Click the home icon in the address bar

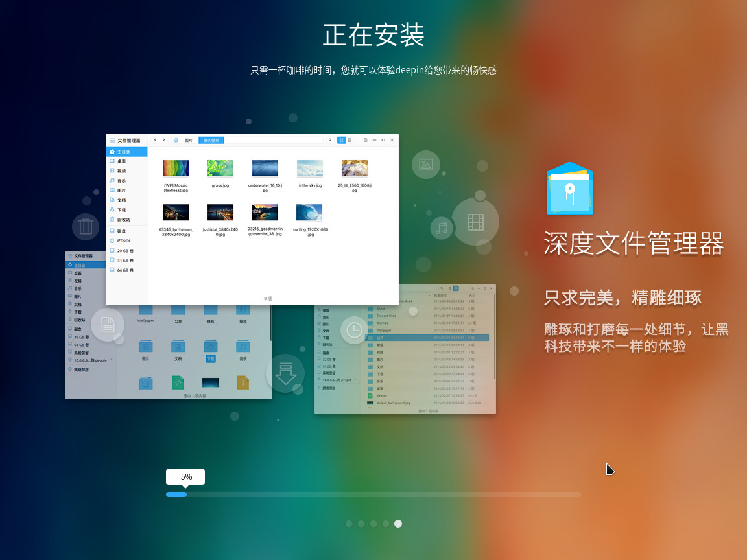176,140
